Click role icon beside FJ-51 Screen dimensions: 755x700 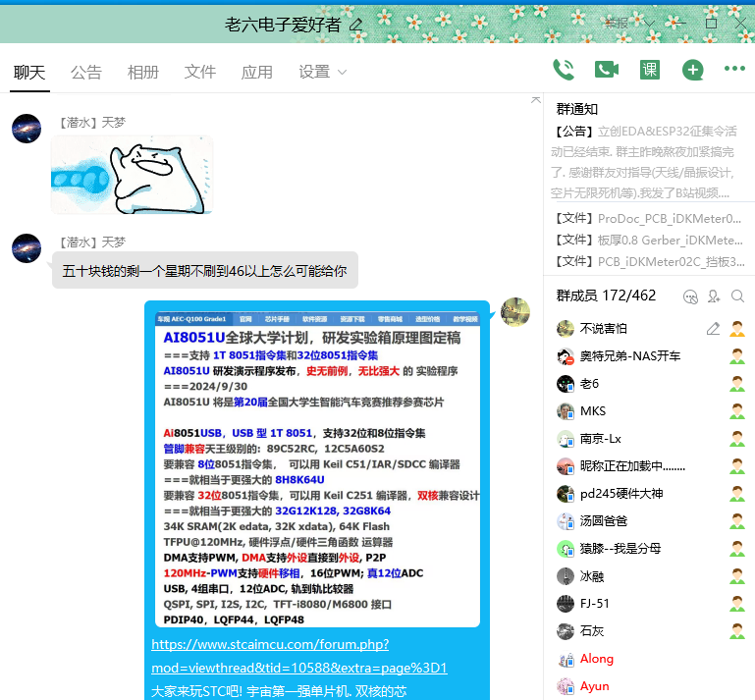pyautogui.click(x=737, y=603)
